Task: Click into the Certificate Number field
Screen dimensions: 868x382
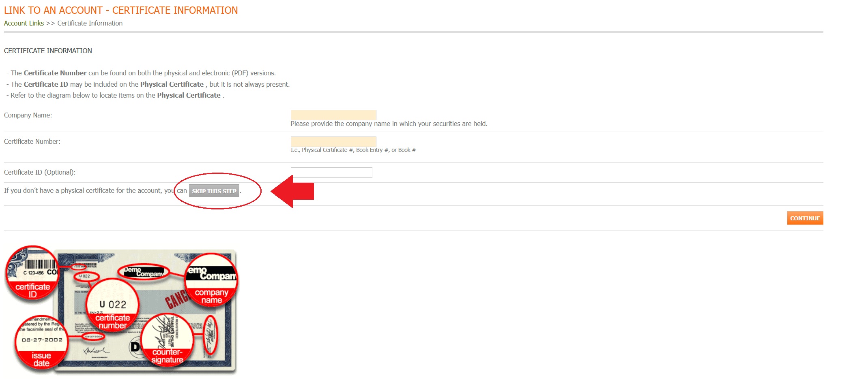Action: pyautogui.click(x=333, y=141)
